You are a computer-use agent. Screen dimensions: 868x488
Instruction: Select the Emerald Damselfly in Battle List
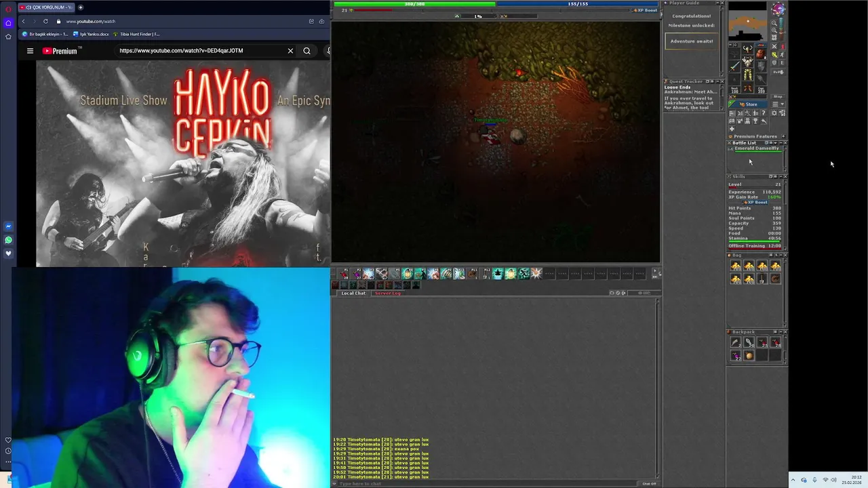coord(756,149)
